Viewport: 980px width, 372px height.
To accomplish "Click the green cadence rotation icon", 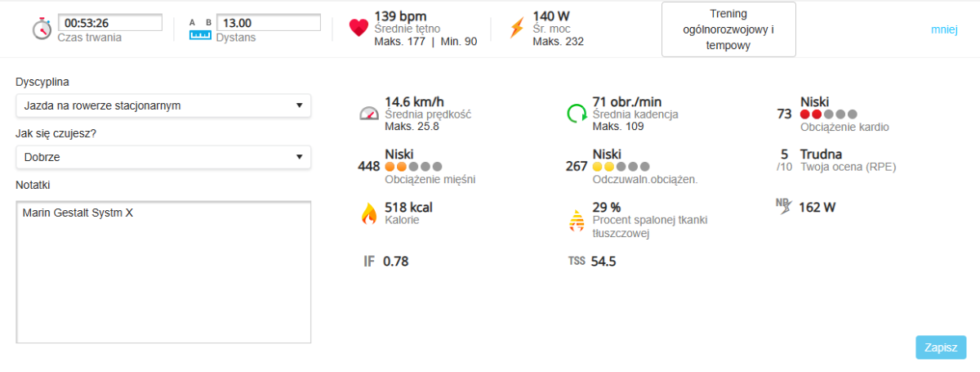I will click(x=577, y=114).
